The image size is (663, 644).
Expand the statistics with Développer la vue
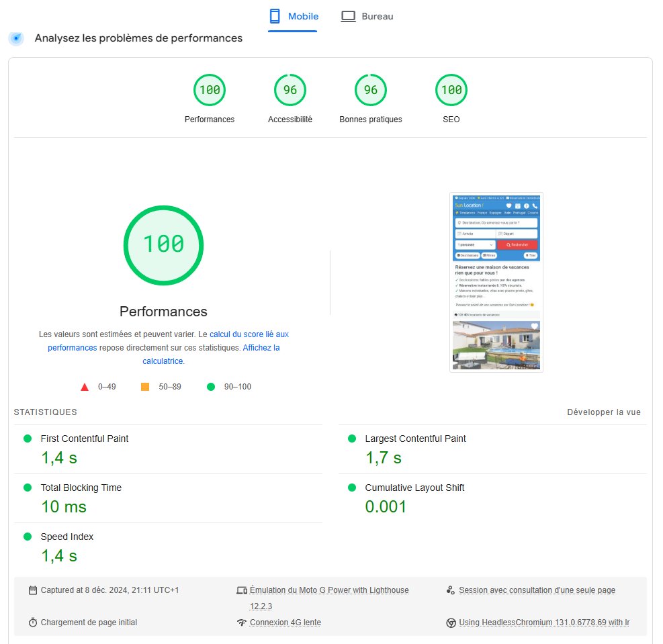pos(603,412)
